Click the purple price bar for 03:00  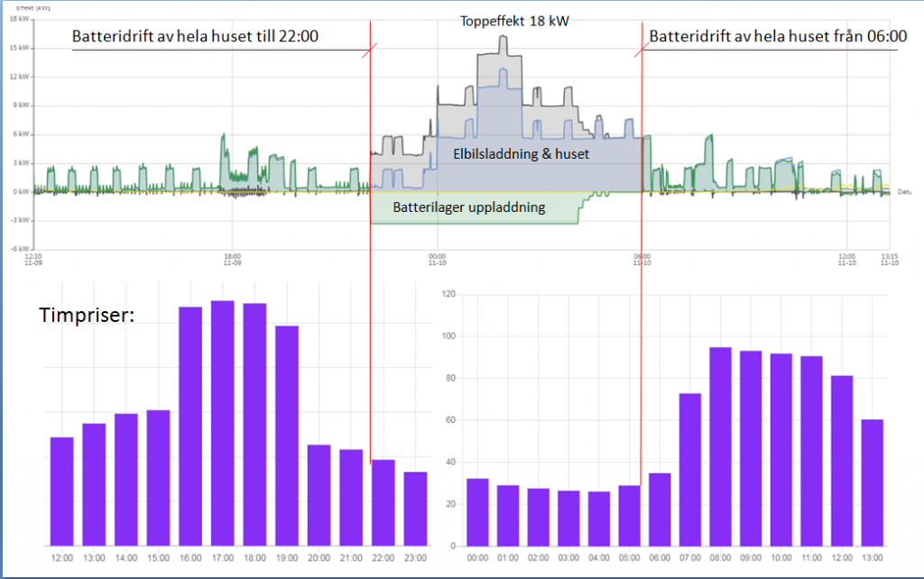[x=568, y=519]
